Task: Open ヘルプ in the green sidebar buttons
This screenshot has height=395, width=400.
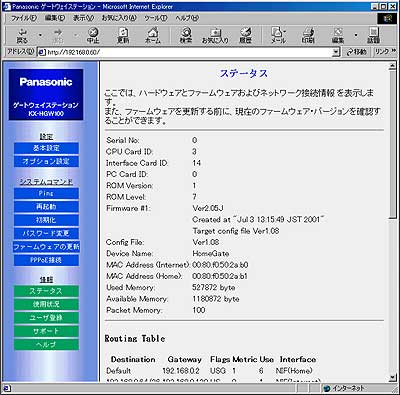Action: tap(46, 344)
